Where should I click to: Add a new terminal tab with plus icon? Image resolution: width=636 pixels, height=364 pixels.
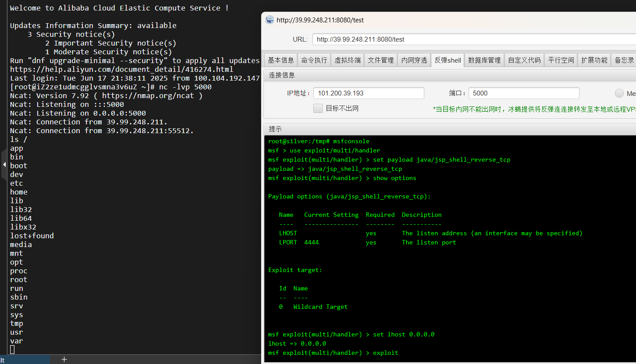(x=64, y=359)
